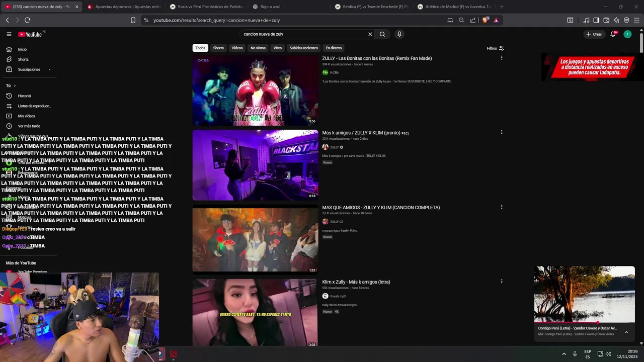
Task: Click the Crear button
Action: (x=594, y=34)
